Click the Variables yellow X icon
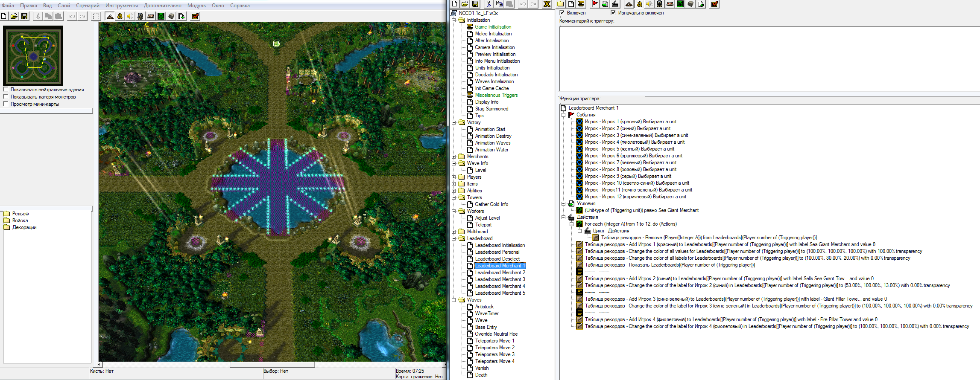This screenshot has height=380, width=980. coord(547,4)
